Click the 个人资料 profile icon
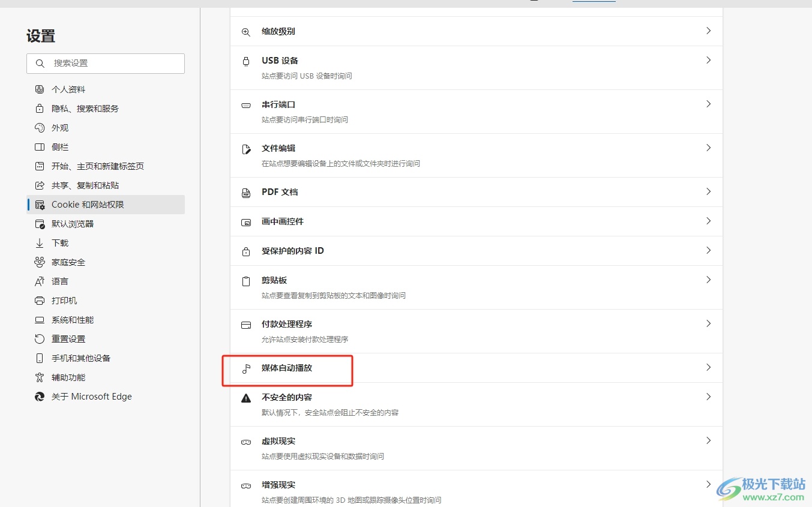The width and height of the screenshot is (812, 507). 40,89
